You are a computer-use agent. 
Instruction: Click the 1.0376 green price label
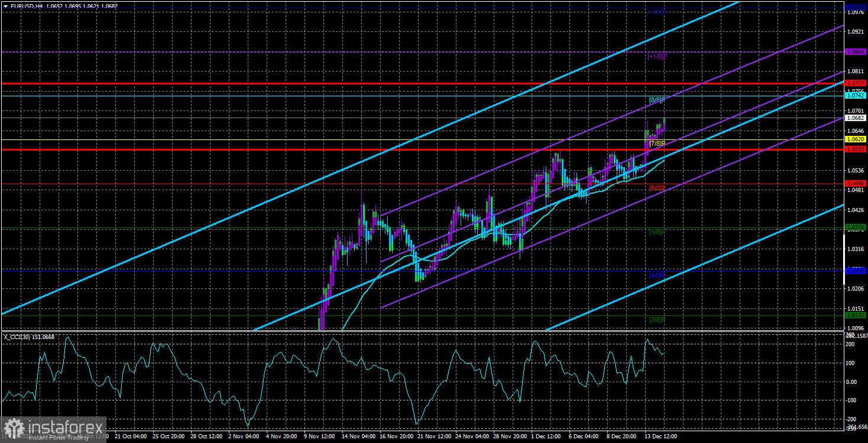point(856,227)
